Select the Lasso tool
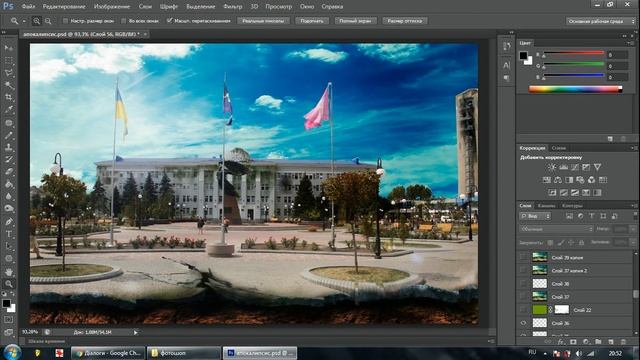This screenshot has height=360, width=640. click(9, 73)
